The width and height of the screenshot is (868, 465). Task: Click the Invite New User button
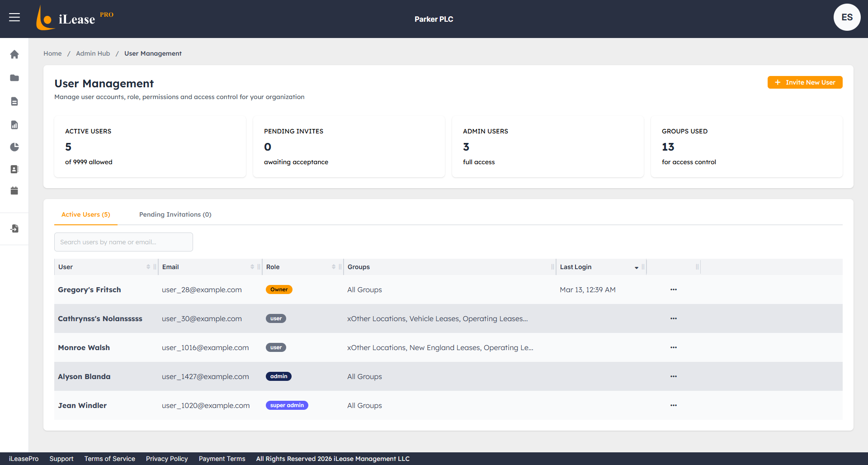(x=805, y=82)
